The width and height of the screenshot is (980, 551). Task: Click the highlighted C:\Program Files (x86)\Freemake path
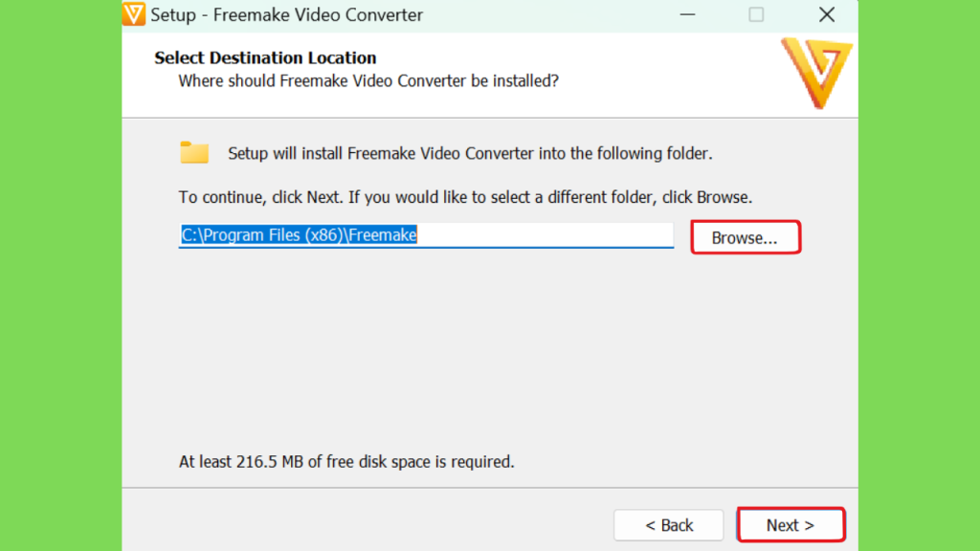click(299, 235)
